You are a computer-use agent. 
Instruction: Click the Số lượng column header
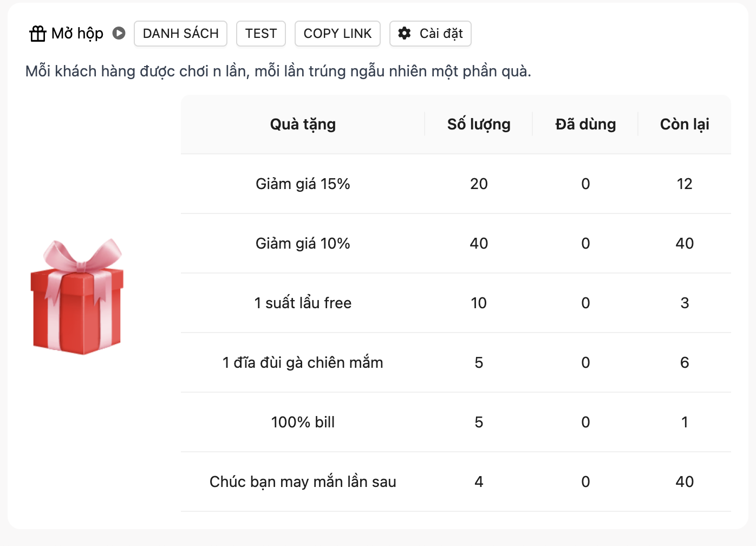[x=479, y=125]
